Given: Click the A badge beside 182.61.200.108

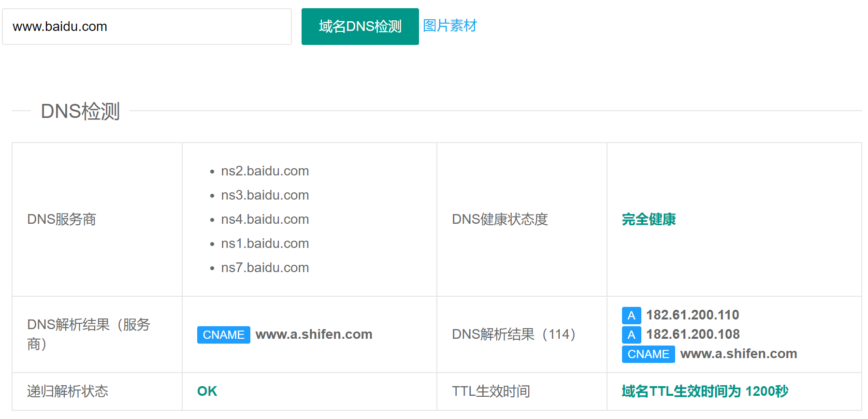Looking at the screenshot, I should click(x=632, y=335).
